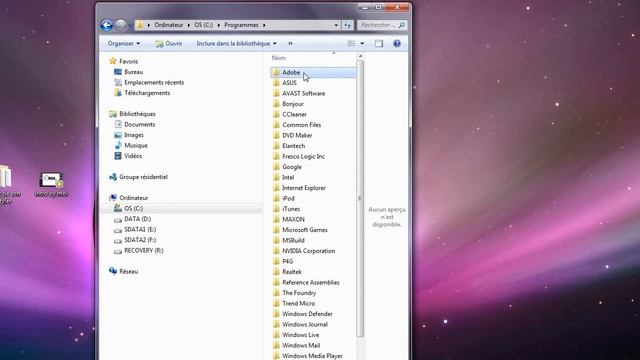This screenshot has height=360, width=640.
Task: Refresh the Programmes folder view
Action: pyautogui.click(x=347, y=25)
